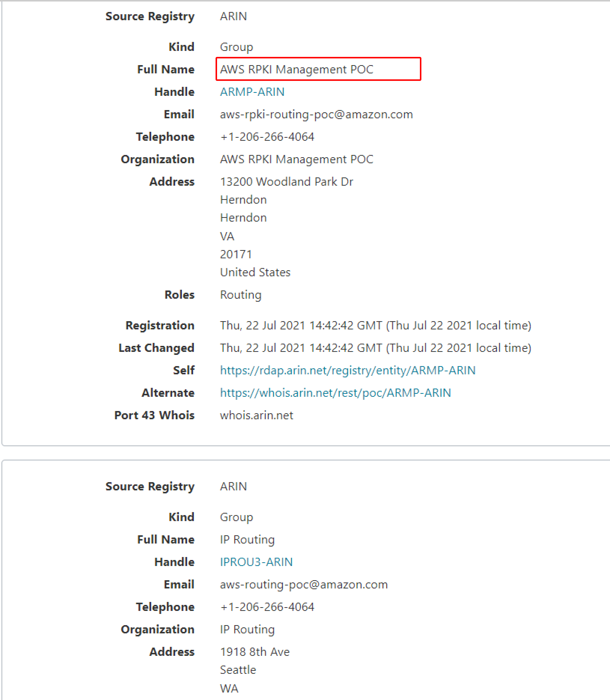Image resolution: width=610 pixels, height=700 pixels.
Task: Click the 1918 8th Ave address line
Action: (255, 652)
